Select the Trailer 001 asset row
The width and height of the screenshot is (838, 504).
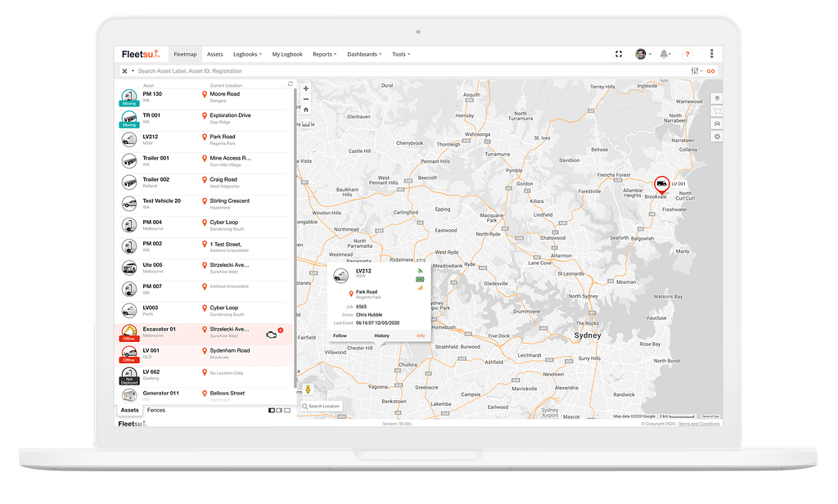(x=205, y=161)
